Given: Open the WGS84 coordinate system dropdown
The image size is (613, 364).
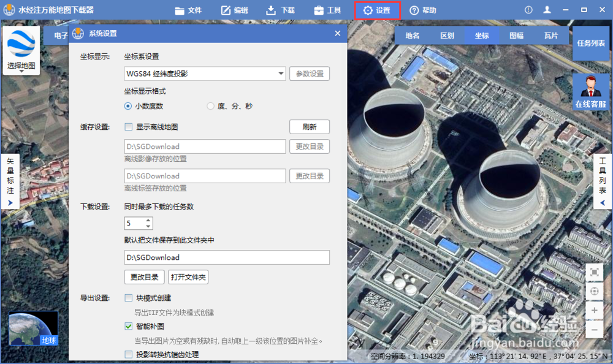Looking at the screenshot, I should (282, 74).
